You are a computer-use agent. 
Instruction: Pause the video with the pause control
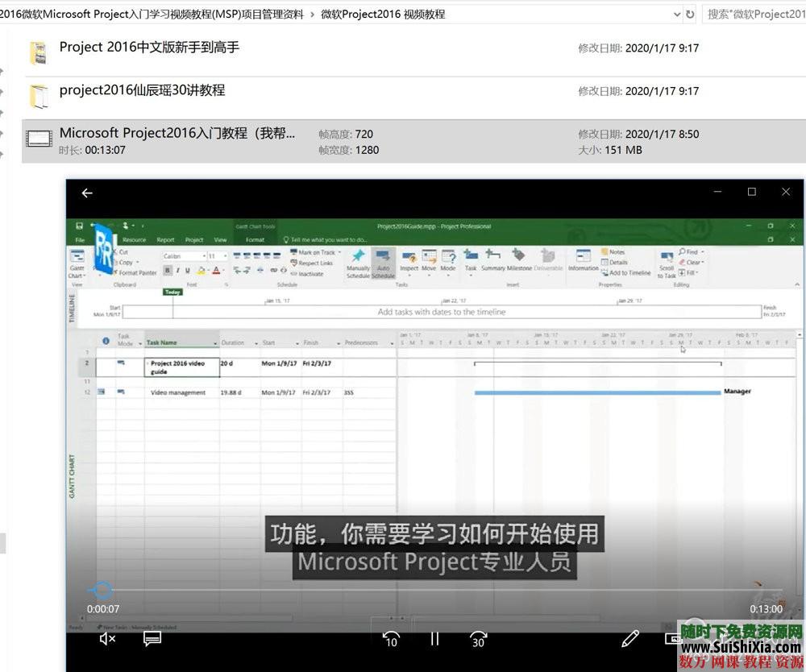434,638
